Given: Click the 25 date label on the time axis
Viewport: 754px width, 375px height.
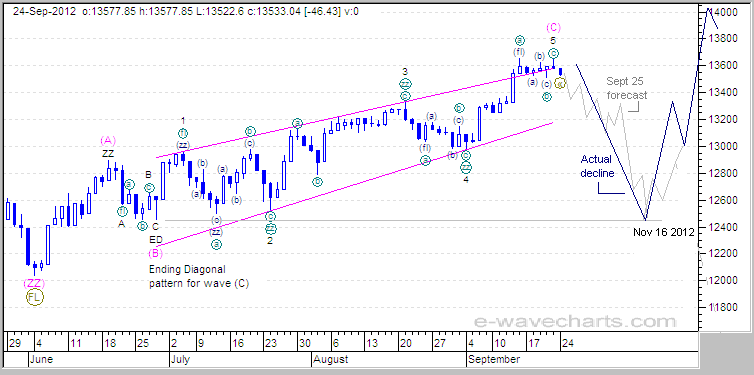Looking at the screenshot, I should (x=144, y=344).
